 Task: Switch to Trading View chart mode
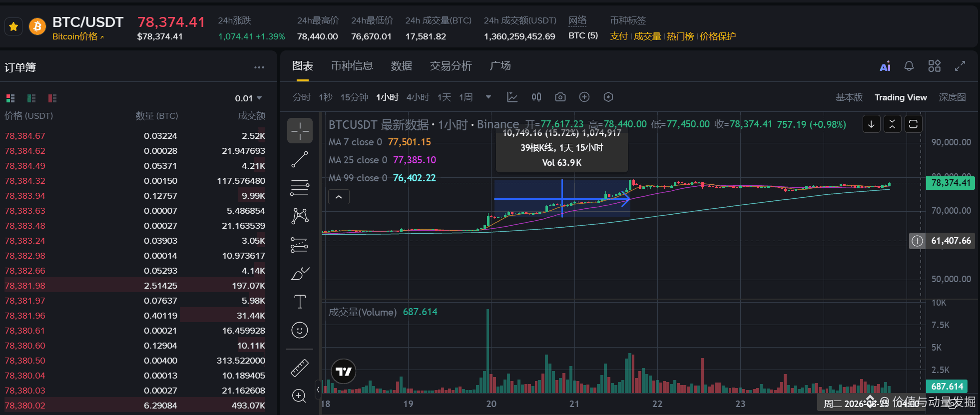(x=901, y=97)
